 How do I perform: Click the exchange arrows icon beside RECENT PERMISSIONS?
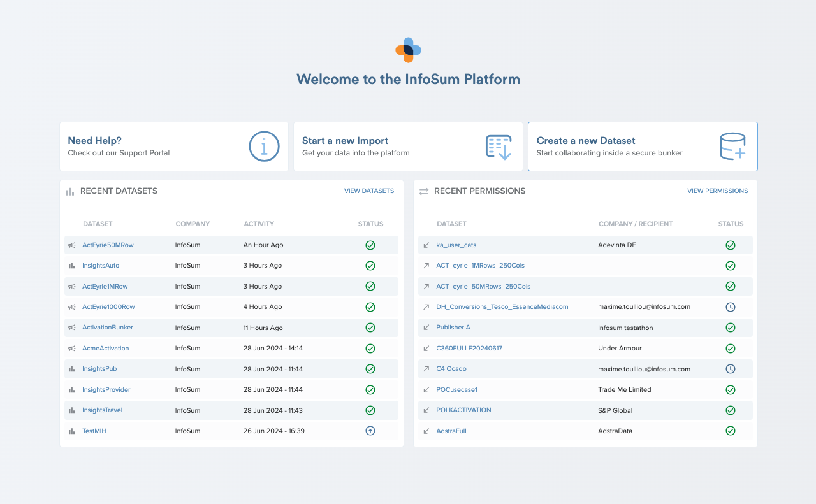coord(424,191)
